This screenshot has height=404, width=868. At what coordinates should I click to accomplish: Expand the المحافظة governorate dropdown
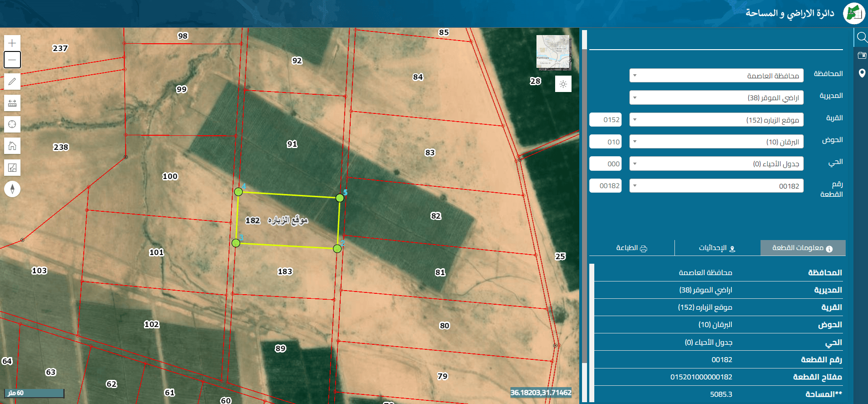click(x=716, y=76)
